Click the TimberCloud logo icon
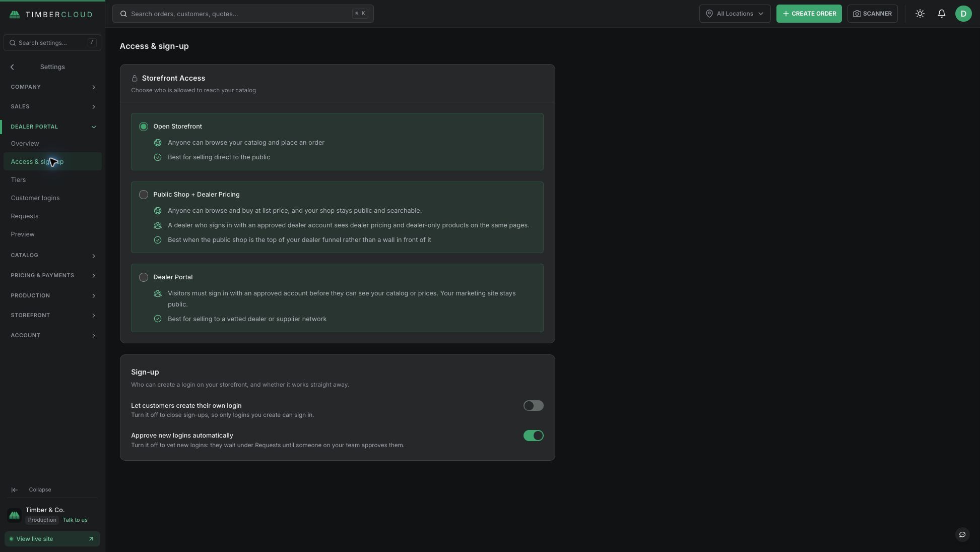Viewport: 980px width, 552px height. click(15, 14)
